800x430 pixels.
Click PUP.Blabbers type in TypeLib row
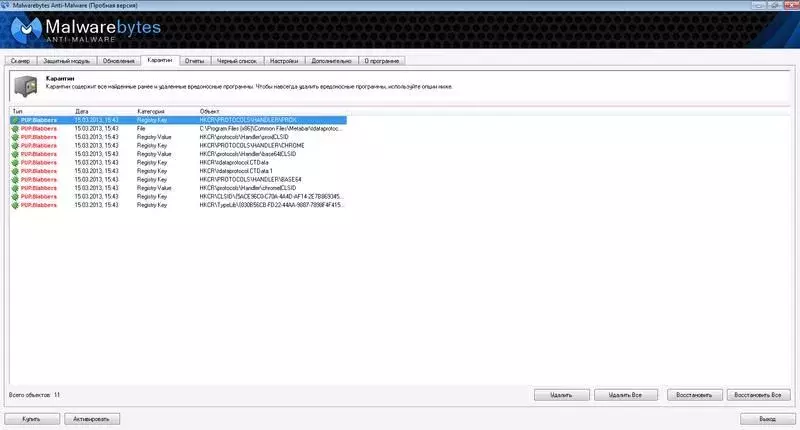point(39,205)
